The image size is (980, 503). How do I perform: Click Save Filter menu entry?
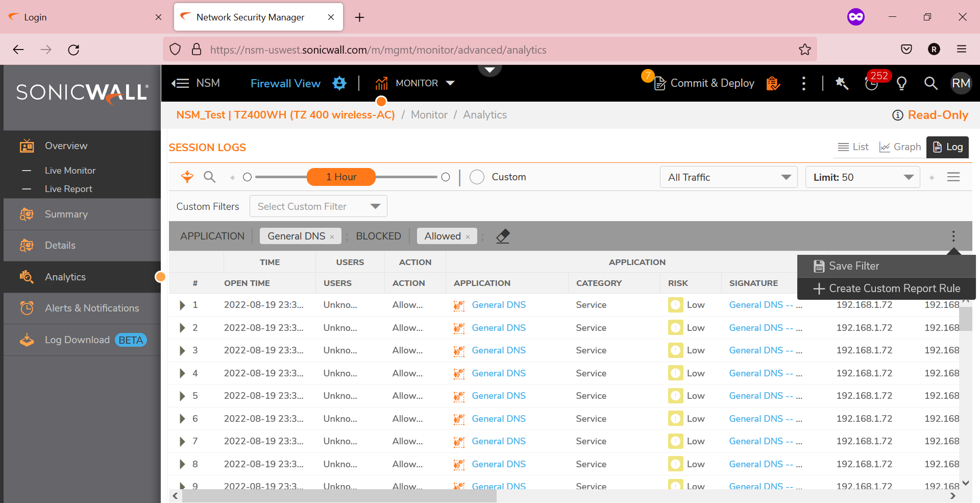click(x=887, y=266)
